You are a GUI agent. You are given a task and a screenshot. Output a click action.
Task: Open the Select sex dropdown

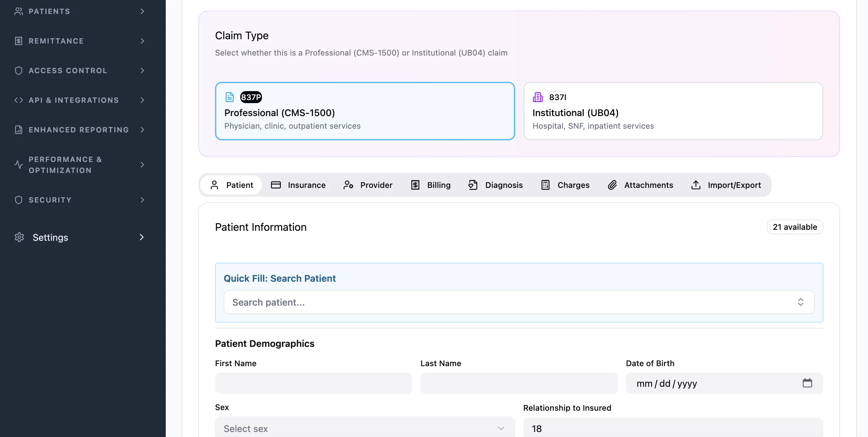(364, 427)
